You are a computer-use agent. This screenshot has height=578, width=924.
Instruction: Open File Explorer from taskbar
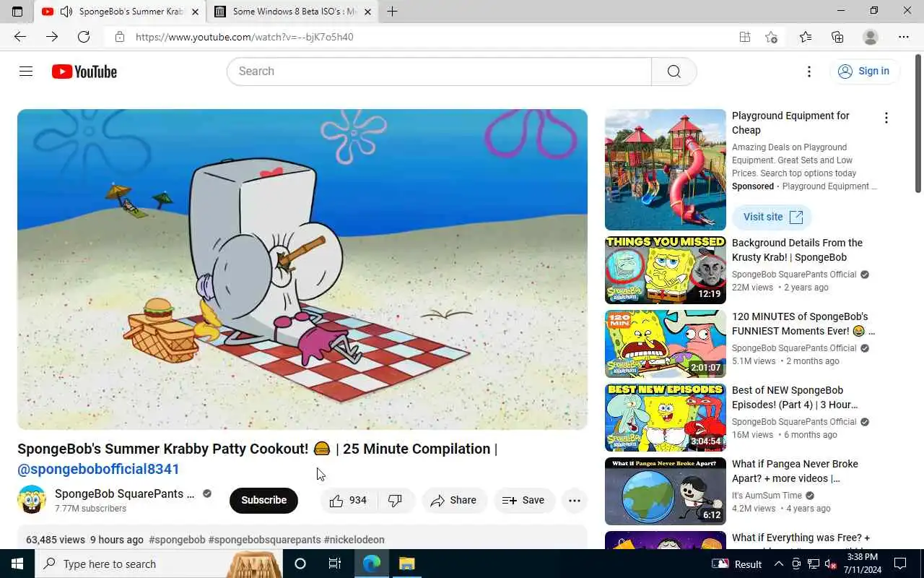(406, 564)
